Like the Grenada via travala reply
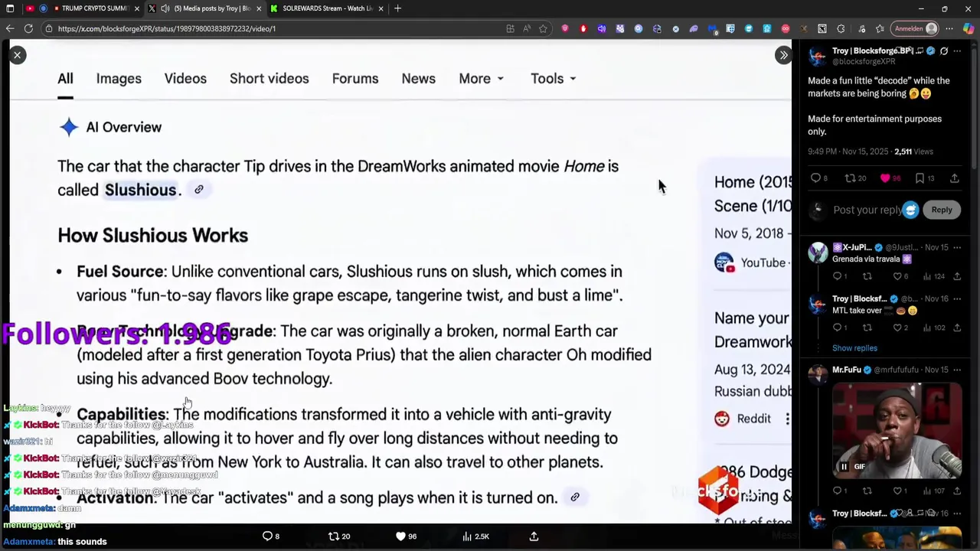The height and width of the screenshot is (551, 980). click(897, 276)
